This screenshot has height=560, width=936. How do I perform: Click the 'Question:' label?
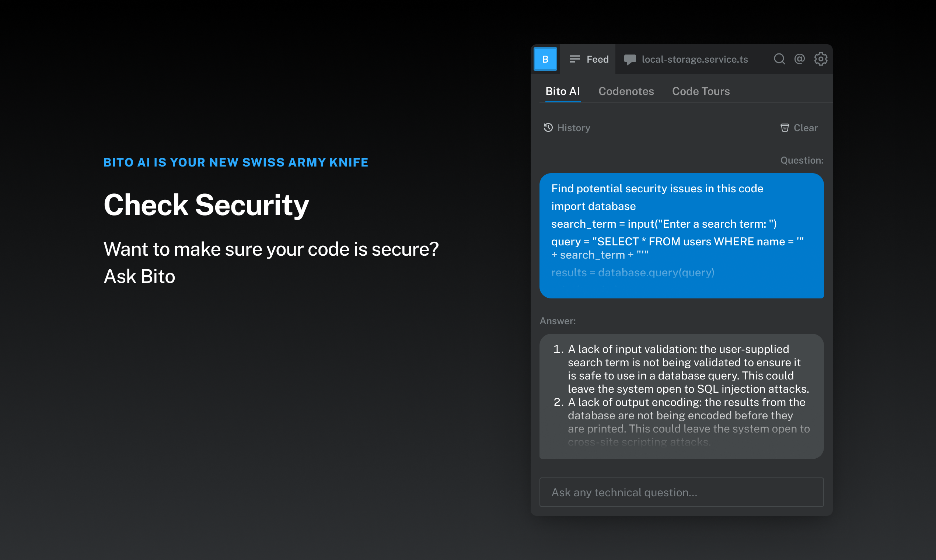pos(801,160)
